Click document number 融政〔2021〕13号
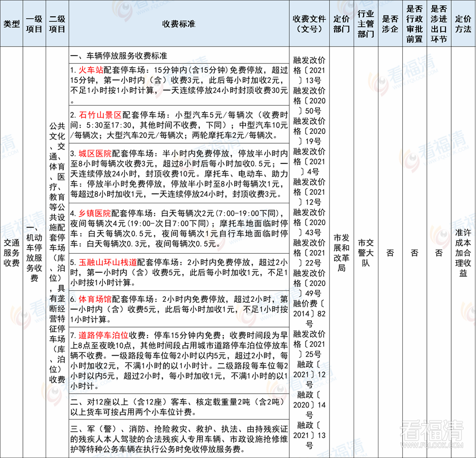 click(309, 435)
